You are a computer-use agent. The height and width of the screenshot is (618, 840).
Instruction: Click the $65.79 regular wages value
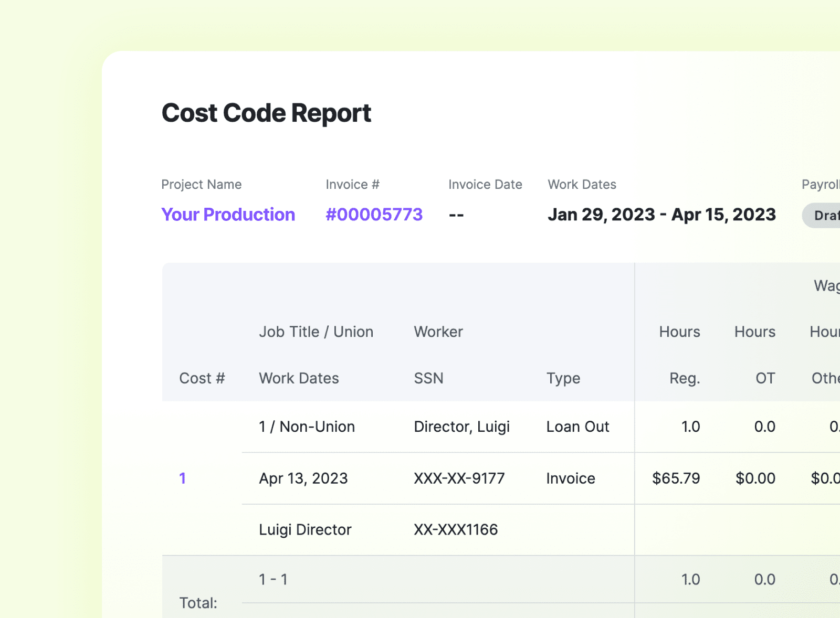[676, 478]
